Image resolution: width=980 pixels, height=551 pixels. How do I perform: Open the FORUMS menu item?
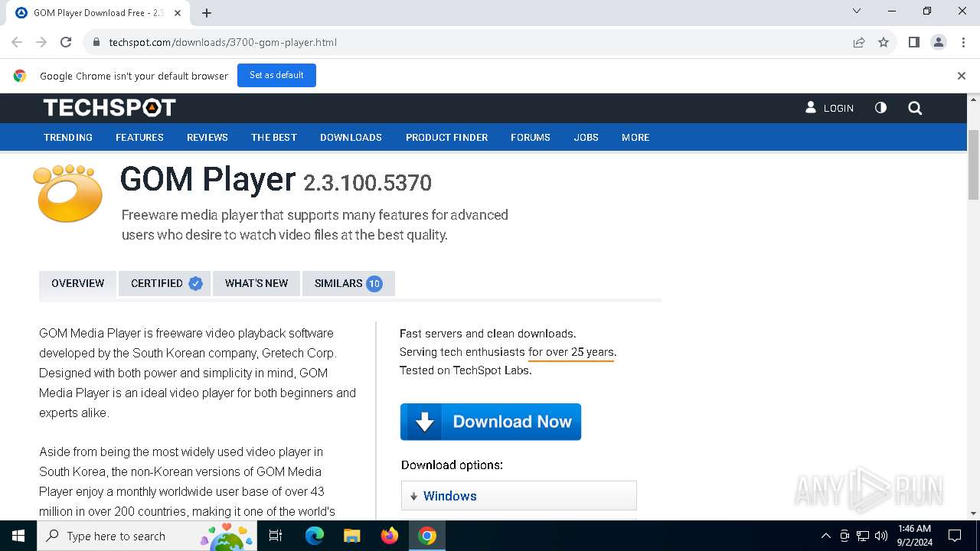[x=531, y=138]
